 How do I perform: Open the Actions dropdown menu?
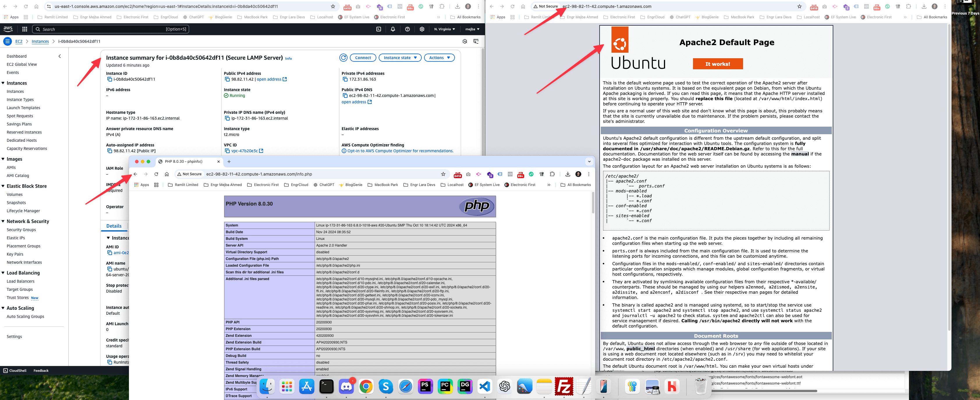tap(439, 58)
